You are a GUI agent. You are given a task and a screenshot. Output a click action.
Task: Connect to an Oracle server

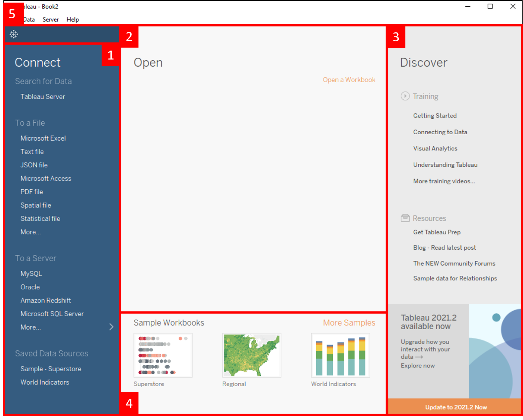[x=30, y=287]
